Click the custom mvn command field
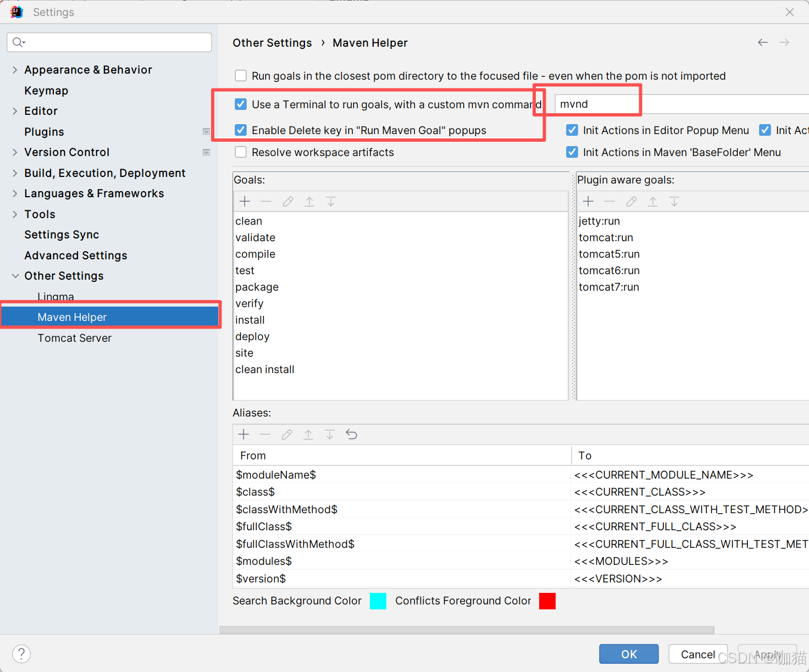The image size is (809, 672). point(681,104)
